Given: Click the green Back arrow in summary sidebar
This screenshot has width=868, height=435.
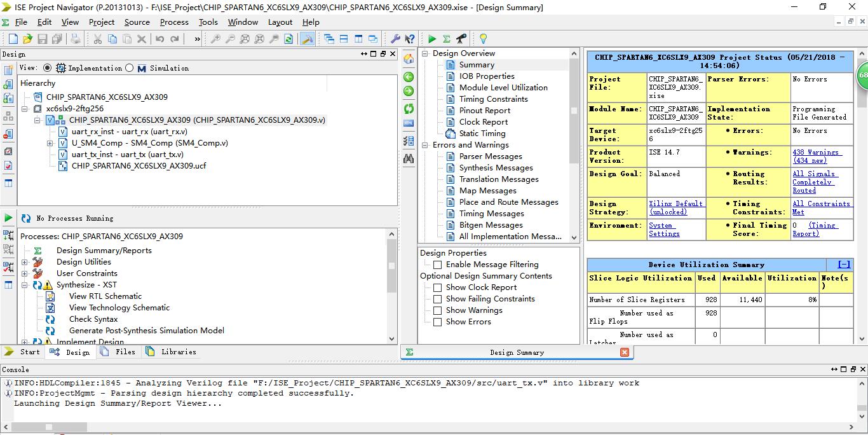Looking at the screenshot, I should click(x=409, y=77).
